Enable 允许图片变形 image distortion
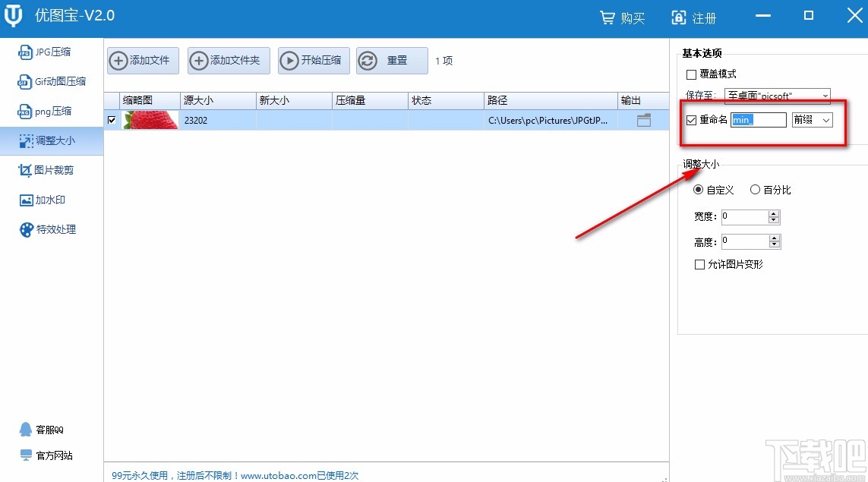The width and height of the screenshot is (868, 482). [699, 265]
